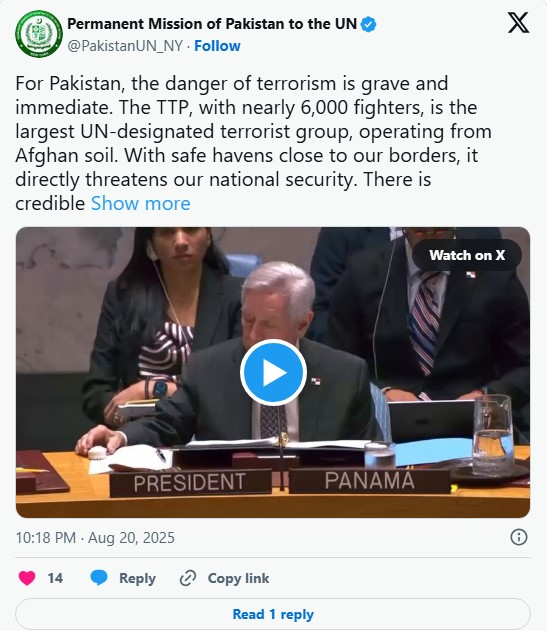This screenshot has width=547, height=631.
Task: Play the embedded video
Action: (273, 372)
